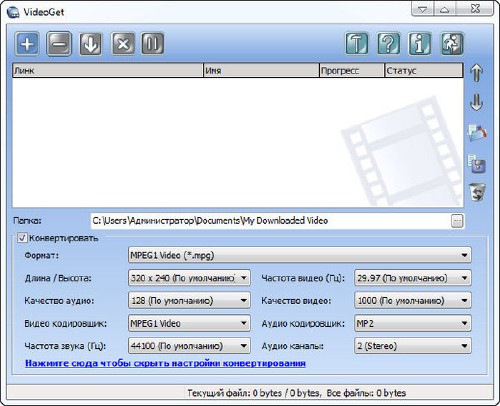This screenshot has width=500, height=406.
Task: Click the Статус column header
Action: point(424,71)
